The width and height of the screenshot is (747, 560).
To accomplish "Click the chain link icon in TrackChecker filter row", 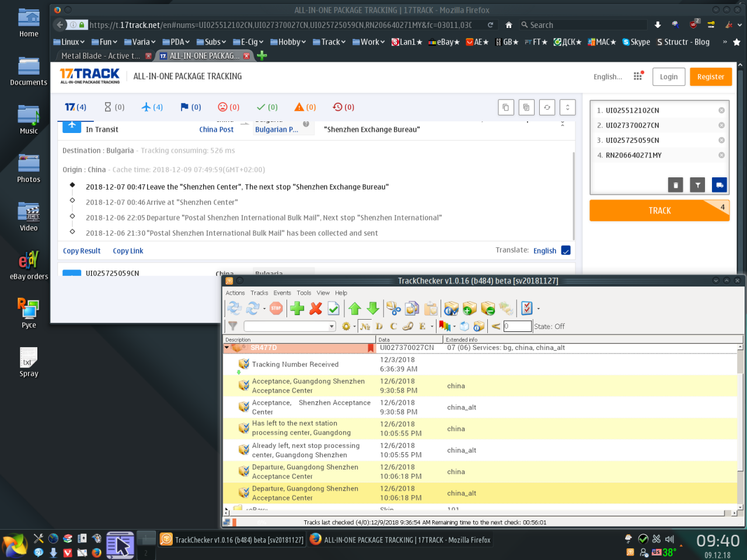I will pos(408,326).
